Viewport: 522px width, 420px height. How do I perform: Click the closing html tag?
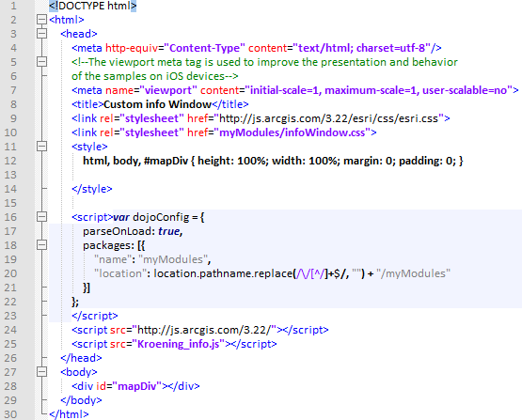click(69, 414)
